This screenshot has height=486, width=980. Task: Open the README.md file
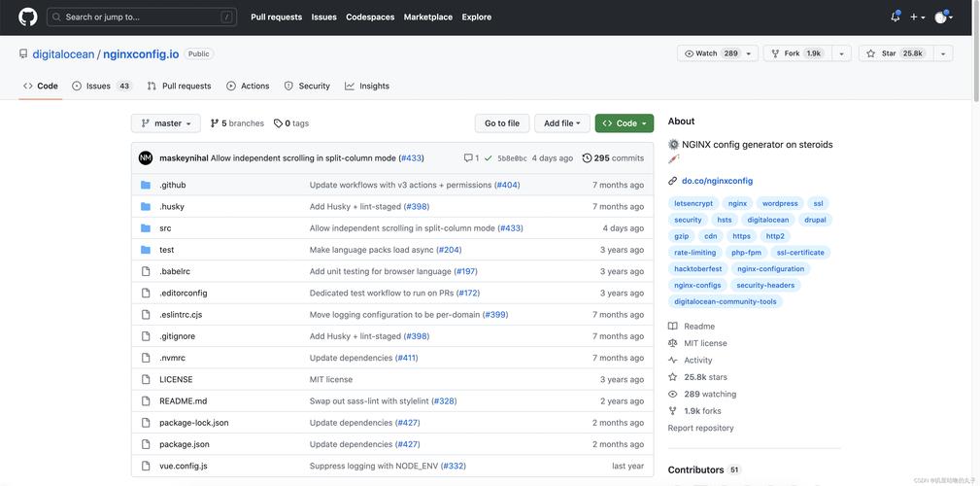tap(184, 400)
